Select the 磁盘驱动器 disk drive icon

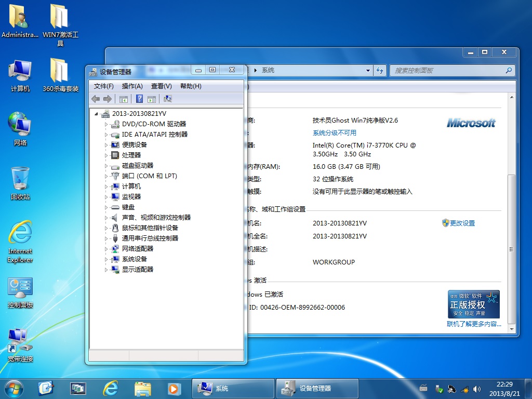pyautogui.click(x=115, y=166)
